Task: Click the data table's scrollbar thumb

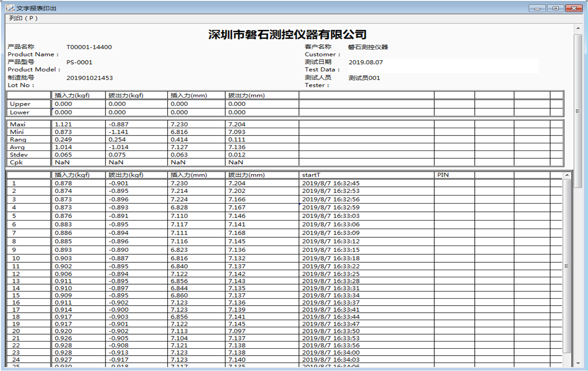Action: pyautogui.click(x=566, y=266)
